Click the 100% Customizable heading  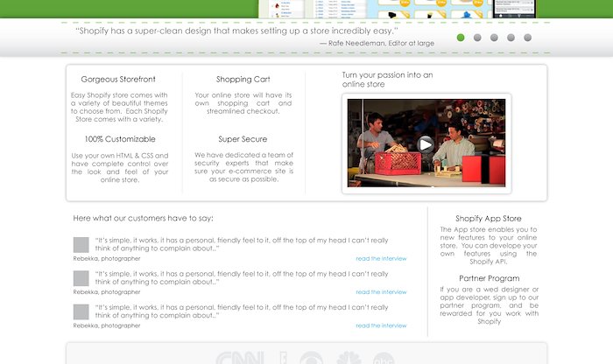point(120,139)
